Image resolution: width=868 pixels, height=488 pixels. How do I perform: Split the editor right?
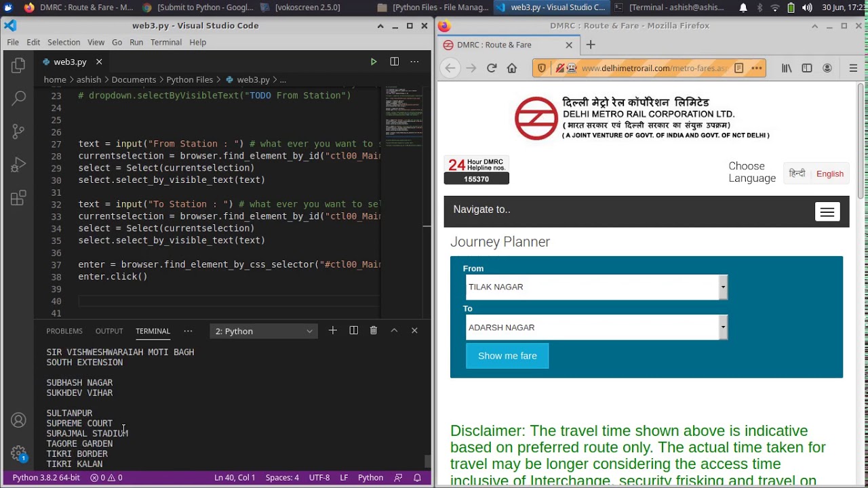point(394,62)
